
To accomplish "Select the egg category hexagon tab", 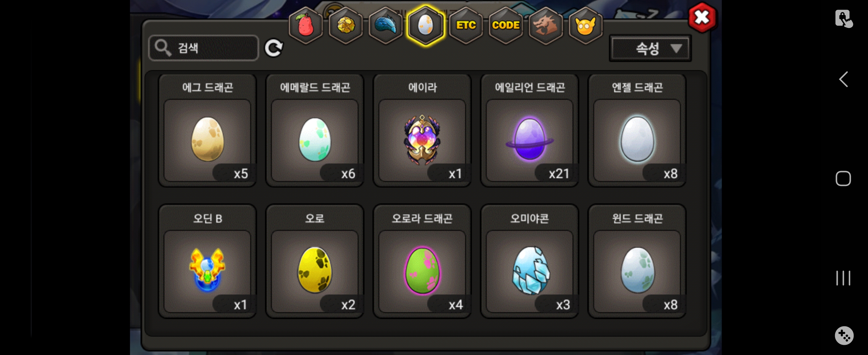I will (425, 26).
